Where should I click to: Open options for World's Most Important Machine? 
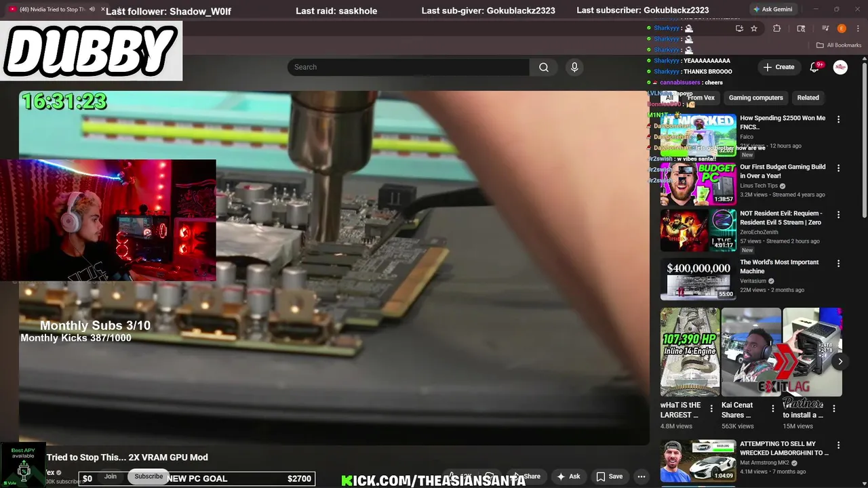pyautogui.click(x=838, y=264)
